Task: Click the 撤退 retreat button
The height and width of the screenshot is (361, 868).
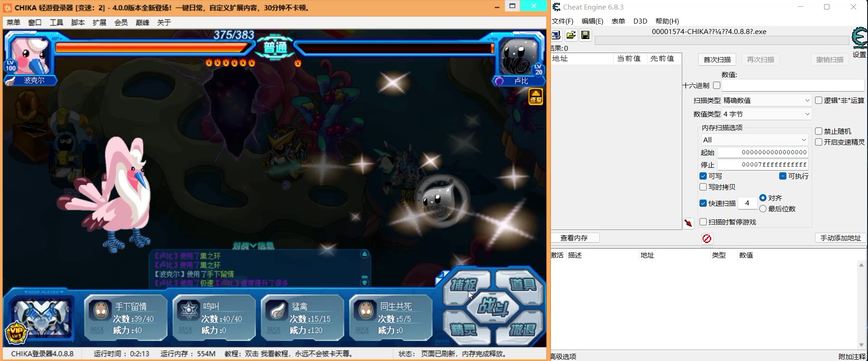Action: [522, 330]
